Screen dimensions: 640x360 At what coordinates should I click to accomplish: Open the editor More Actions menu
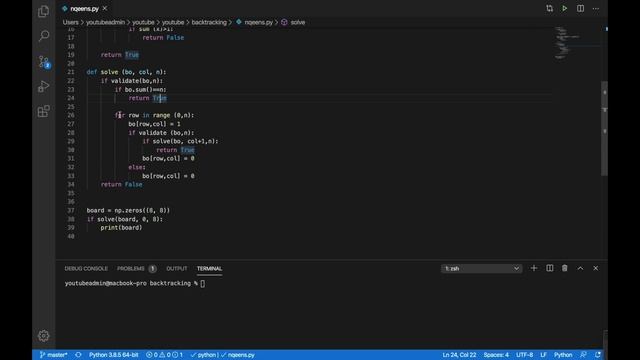click(596, 9)
